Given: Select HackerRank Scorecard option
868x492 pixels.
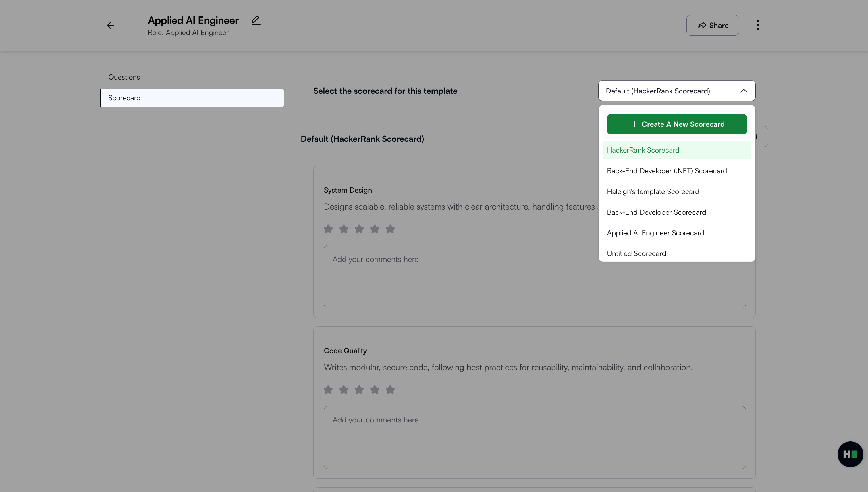Looking at the screenshot, I should tap(643, 150).
